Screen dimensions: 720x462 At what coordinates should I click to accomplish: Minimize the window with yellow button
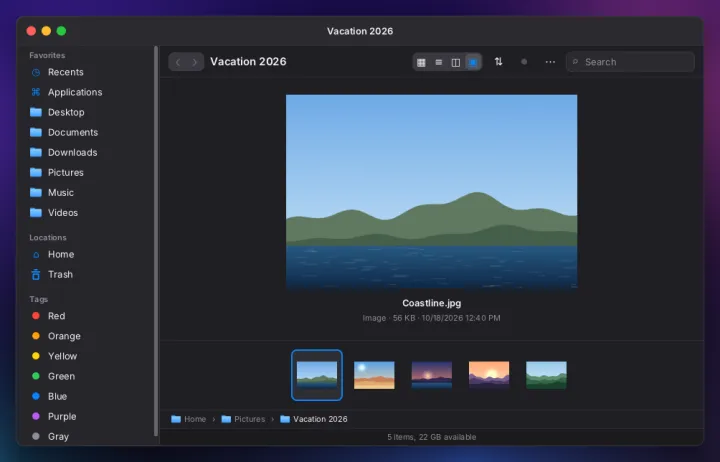(x=46, y=31)
